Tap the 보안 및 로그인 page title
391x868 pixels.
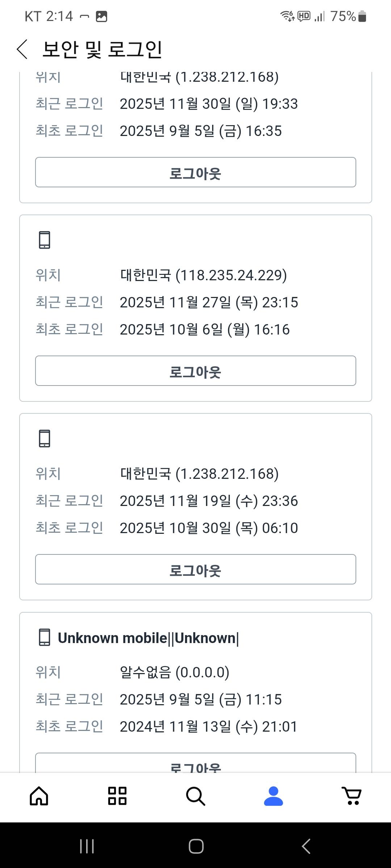(x=102, y=50)
